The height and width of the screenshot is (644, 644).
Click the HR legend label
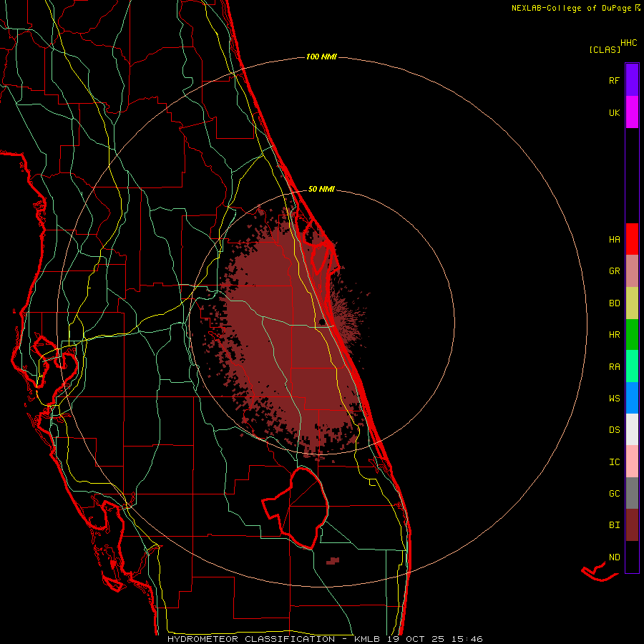(x=614, y=335)
